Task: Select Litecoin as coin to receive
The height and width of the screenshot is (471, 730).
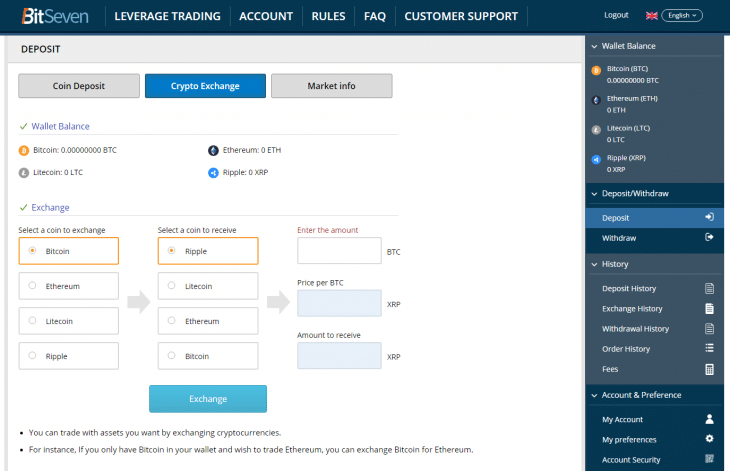Action: click(x=208, y=286)
